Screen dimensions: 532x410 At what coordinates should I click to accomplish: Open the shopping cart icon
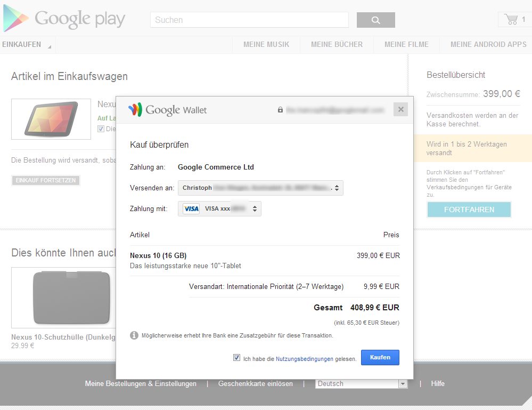pyautogui.click(x=511, y=19)
